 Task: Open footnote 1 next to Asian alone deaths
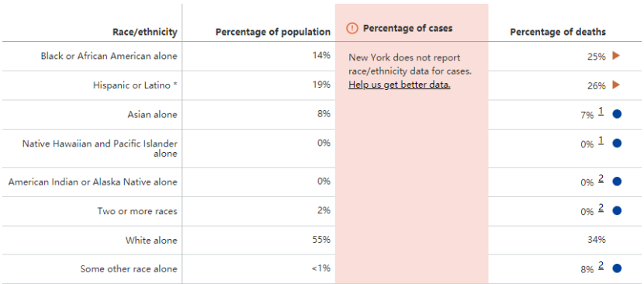click(601, 112)
